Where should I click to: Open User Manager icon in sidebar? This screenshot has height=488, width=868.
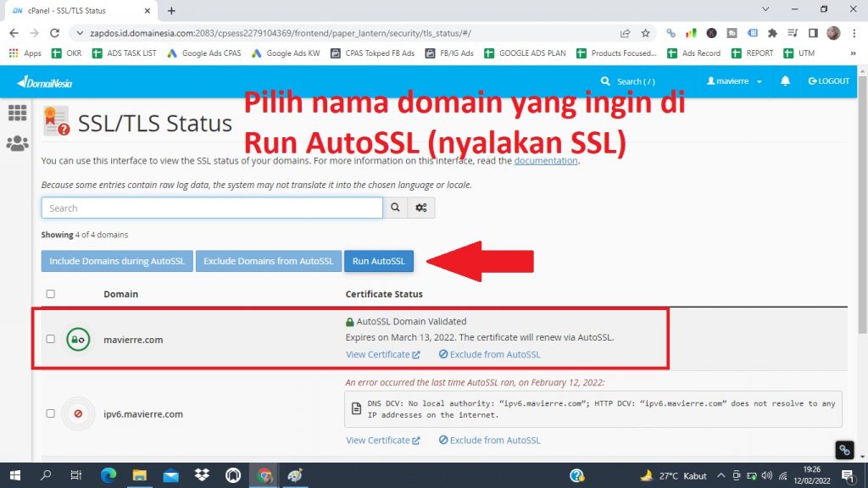[17, 143]
